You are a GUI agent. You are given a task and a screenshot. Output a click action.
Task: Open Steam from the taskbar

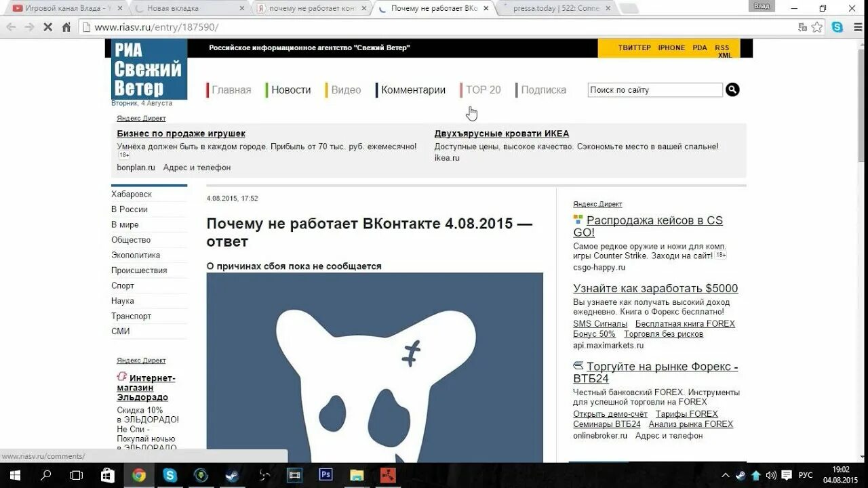tap(232, 475)
